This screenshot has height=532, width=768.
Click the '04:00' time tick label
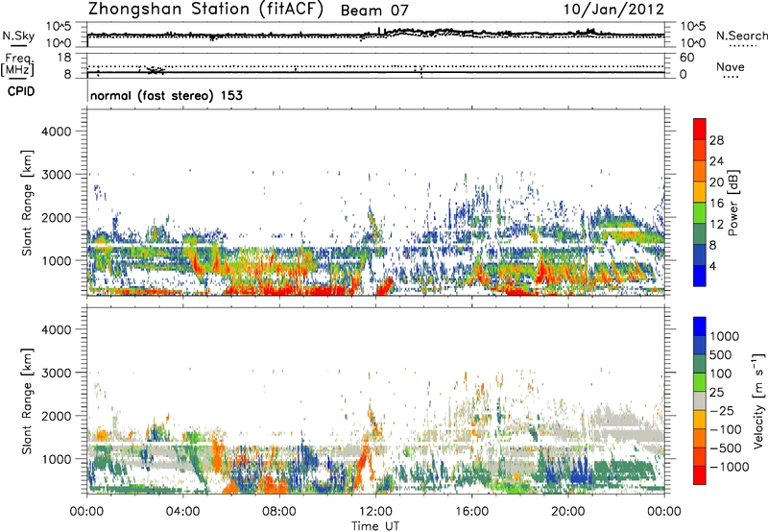(x=182, y=512)
